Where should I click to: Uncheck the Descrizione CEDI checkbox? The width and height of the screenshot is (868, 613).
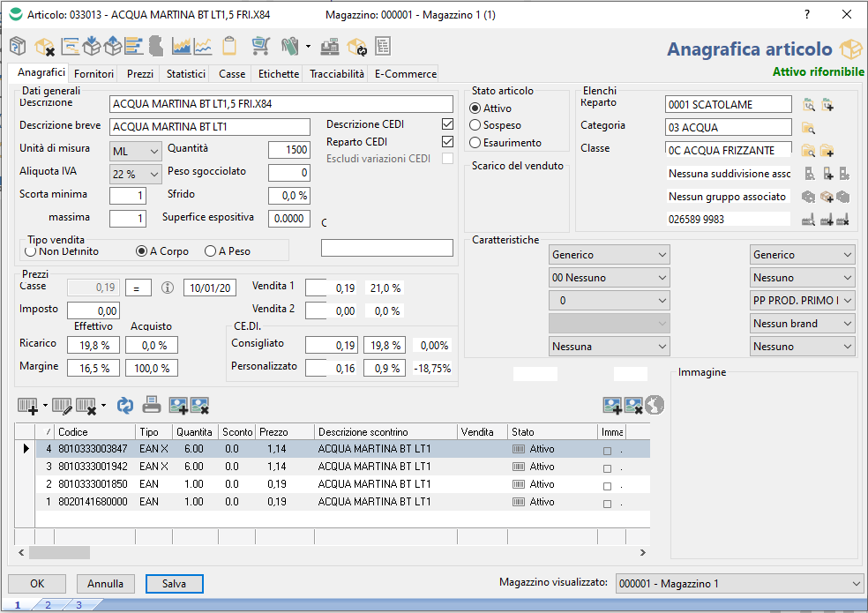click(x=447, y=125)
